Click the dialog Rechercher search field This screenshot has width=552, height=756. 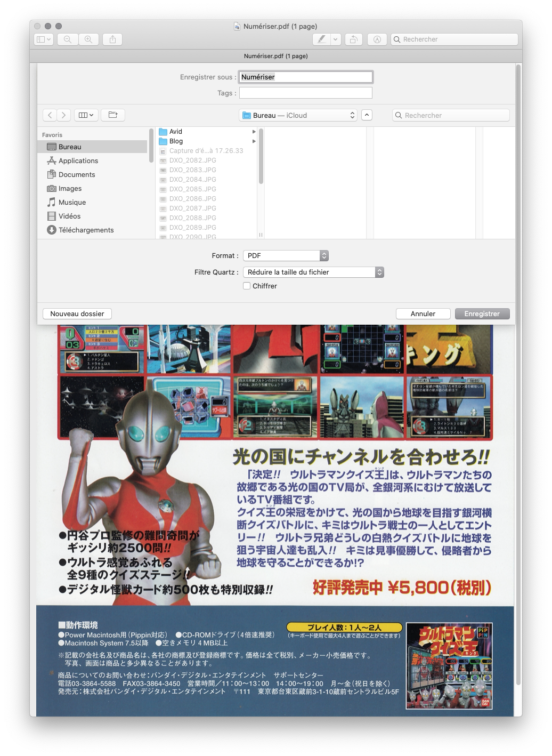click(x=451, y=115)
